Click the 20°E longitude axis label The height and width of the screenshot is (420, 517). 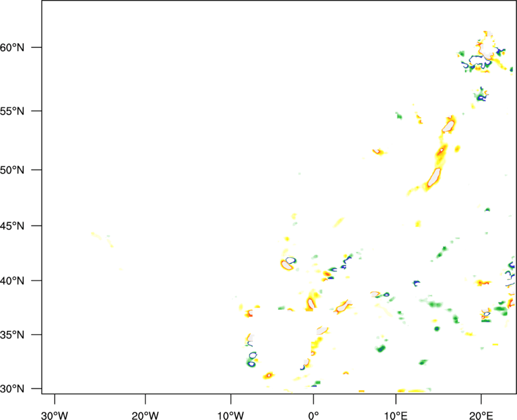[x=481, y=415]
